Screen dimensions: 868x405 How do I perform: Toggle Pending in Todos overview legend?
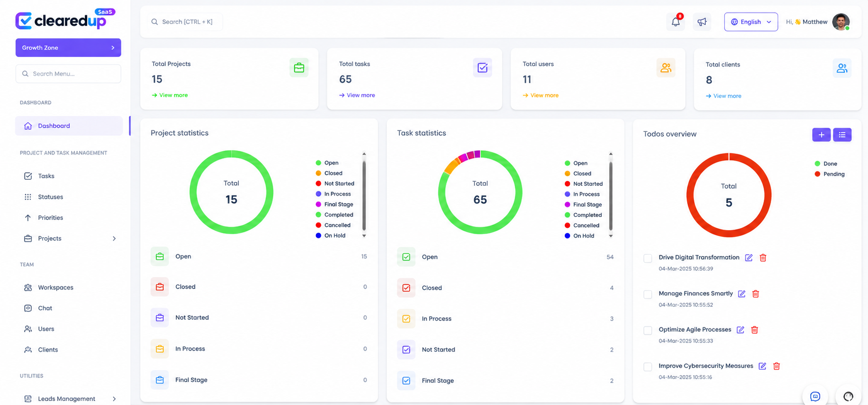pos(830,174)
